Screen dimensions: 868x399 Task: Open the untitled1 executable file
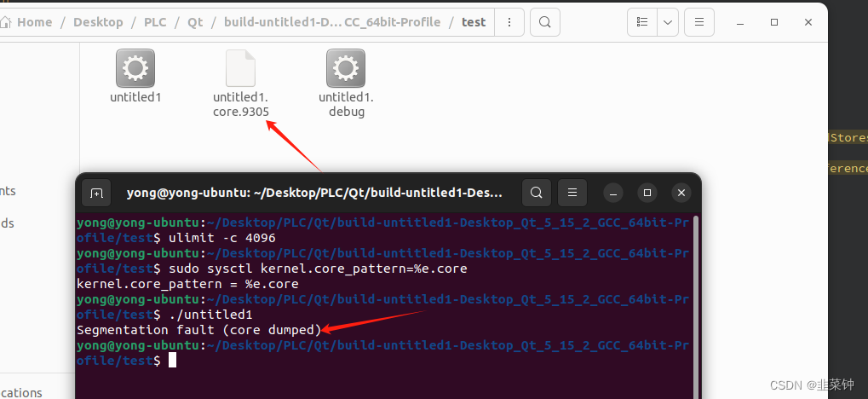pos(135,76)
